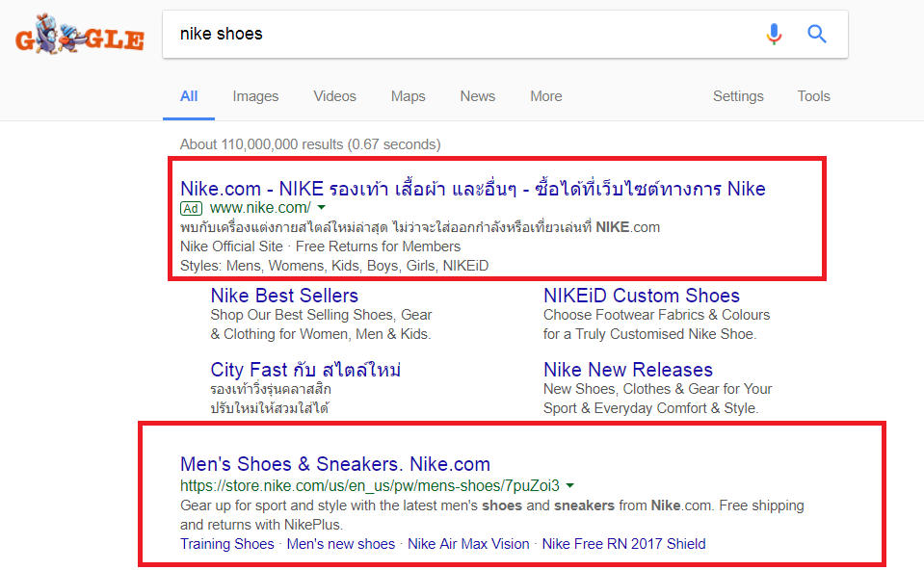
Task: Visit the NIKEiD Custom Shoes link
Action: [641, 296]
